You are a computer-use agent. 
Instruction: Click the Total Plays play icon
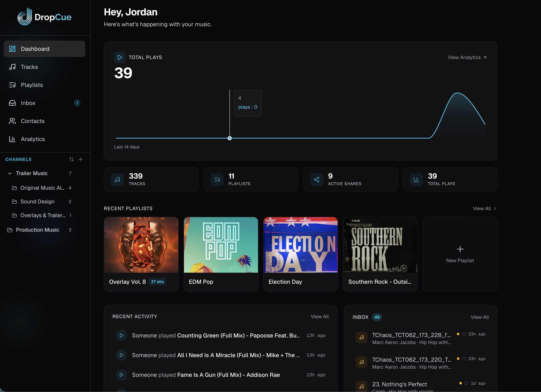[x=120, y=57]
